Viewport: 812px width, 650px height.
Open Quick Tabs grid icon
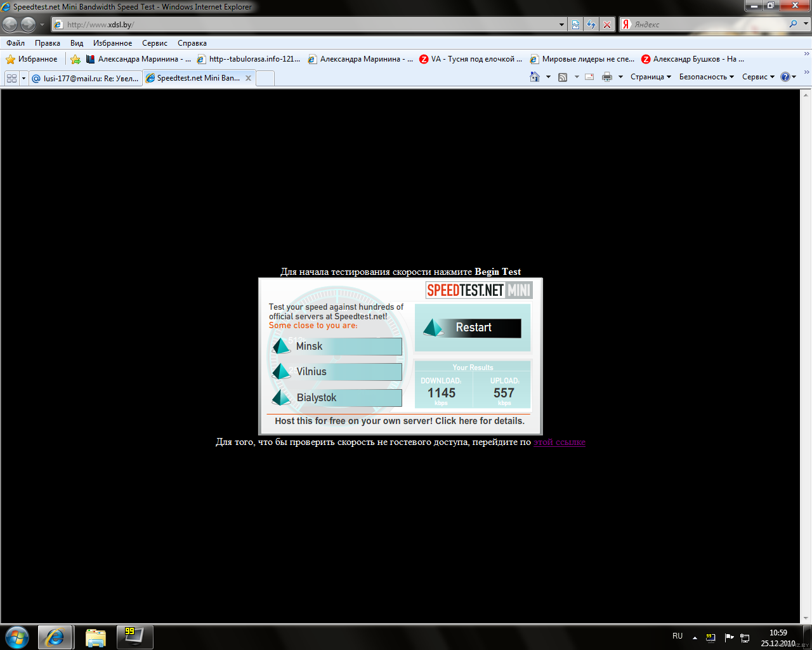point(11,78)
